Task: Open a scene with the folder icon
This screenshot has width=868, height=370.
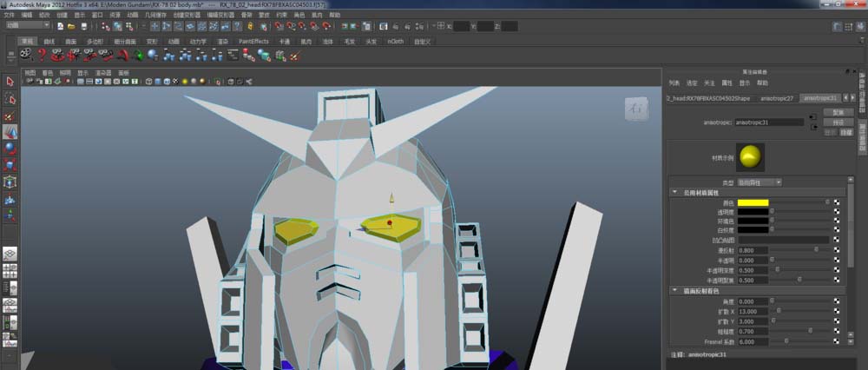Action: 71,26
